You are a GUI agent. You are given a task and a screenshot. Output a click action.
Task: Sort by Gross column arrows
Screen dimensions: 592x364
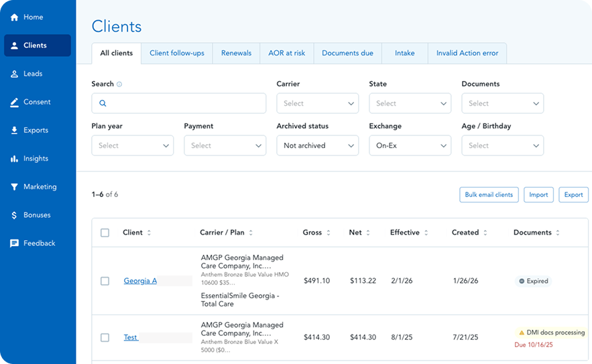tap(329, 233)
